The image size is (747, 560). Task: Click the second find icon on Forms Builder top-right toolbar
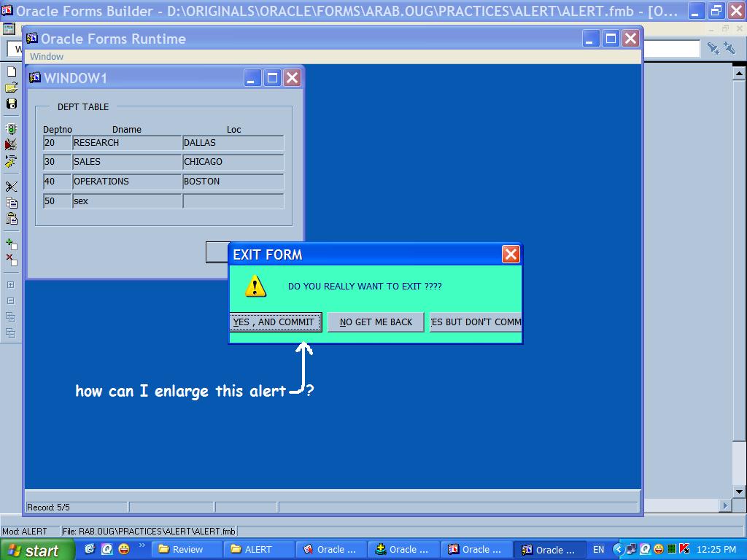pos(729,47)
